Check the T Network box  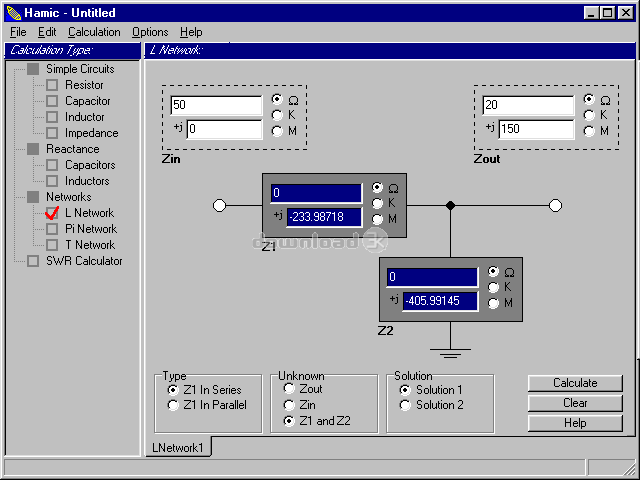coord(52,245)
